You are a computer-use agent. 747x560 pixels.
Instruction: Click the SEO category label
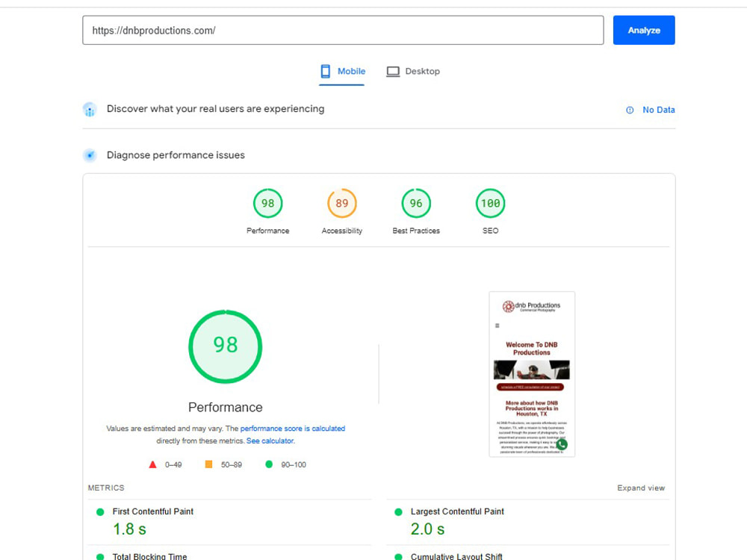click(x=490, y=231)
